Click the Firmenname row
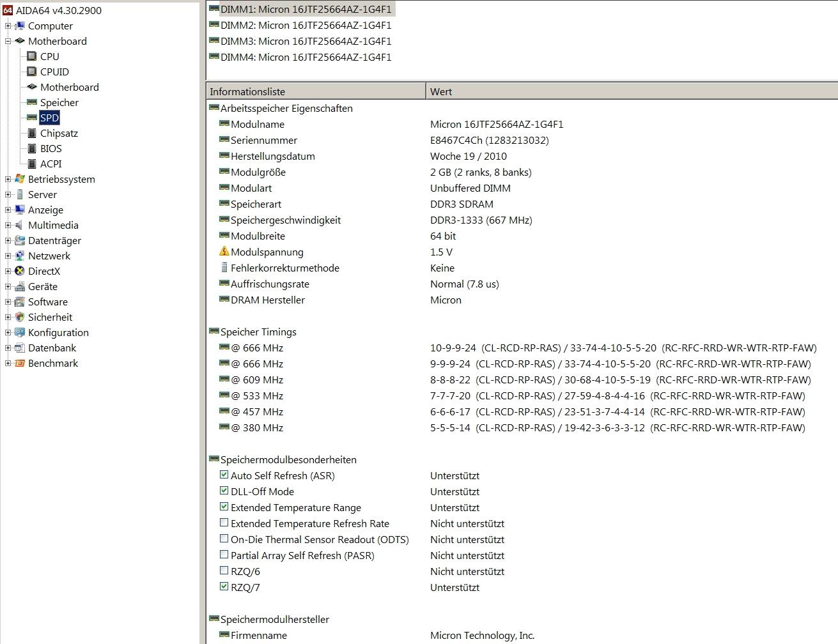The width and height of the screenshot is (838, 644). coord(522,635)
